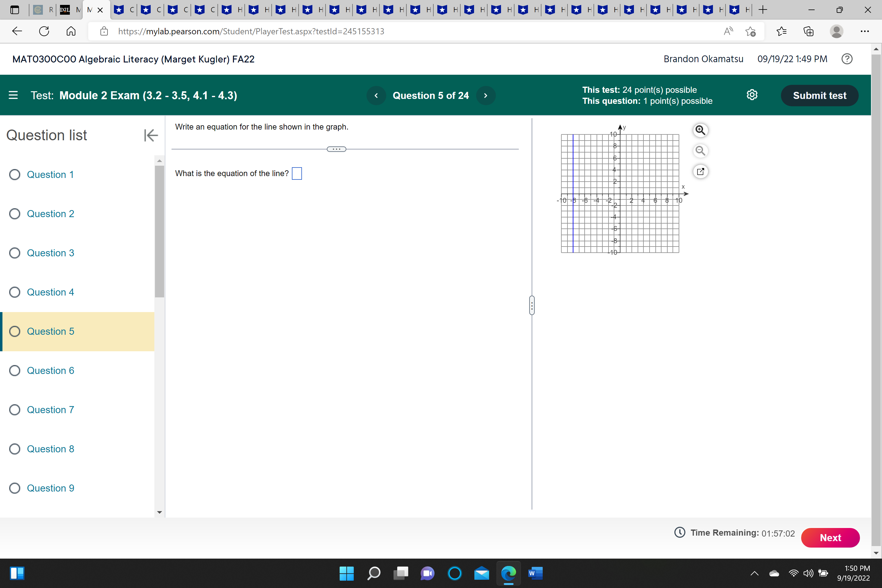Open the hamburger menu next to Test
Viewport: 882px width, 588px height.
(13, 95)
